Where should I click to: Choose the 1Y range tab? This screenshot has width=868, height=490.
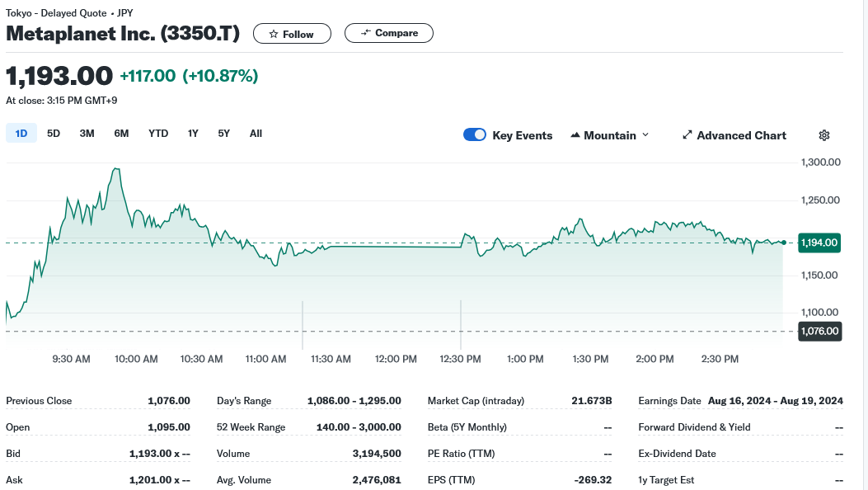click(193, 134)
